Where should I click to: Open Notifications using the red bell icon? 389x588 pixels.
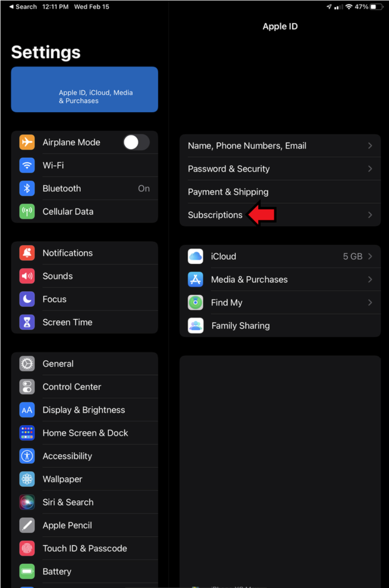(27, 253)
